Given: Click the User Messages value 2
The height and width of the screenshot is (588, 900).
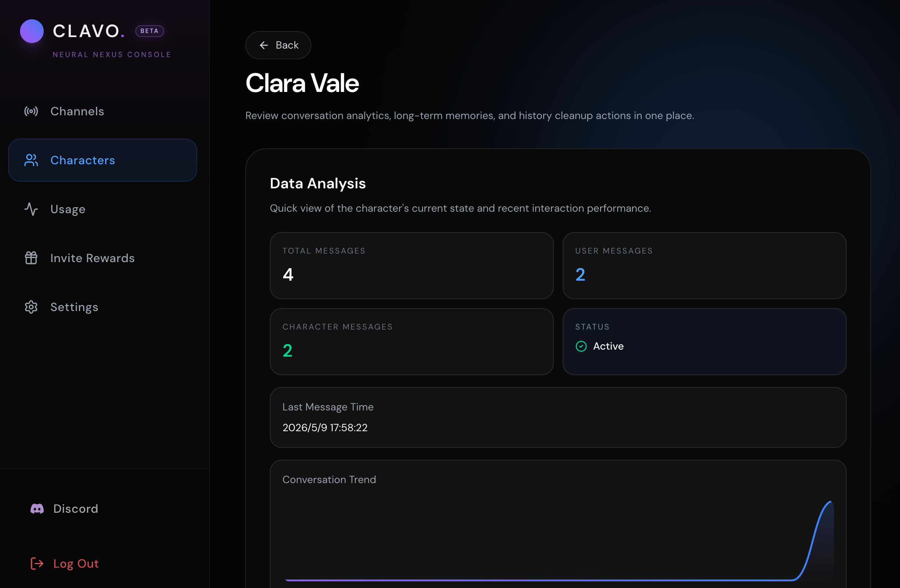Looking at the screenshot, I should tap(580, 274).
